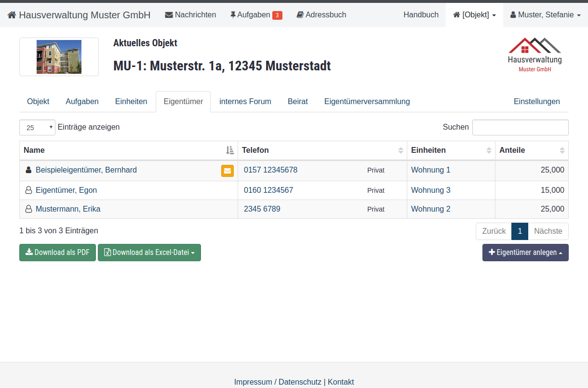Click the Hausverwaltung Muster GmbH logo
Screen dimensions: 588x388
pyautogui.click(x=535, y=55)
